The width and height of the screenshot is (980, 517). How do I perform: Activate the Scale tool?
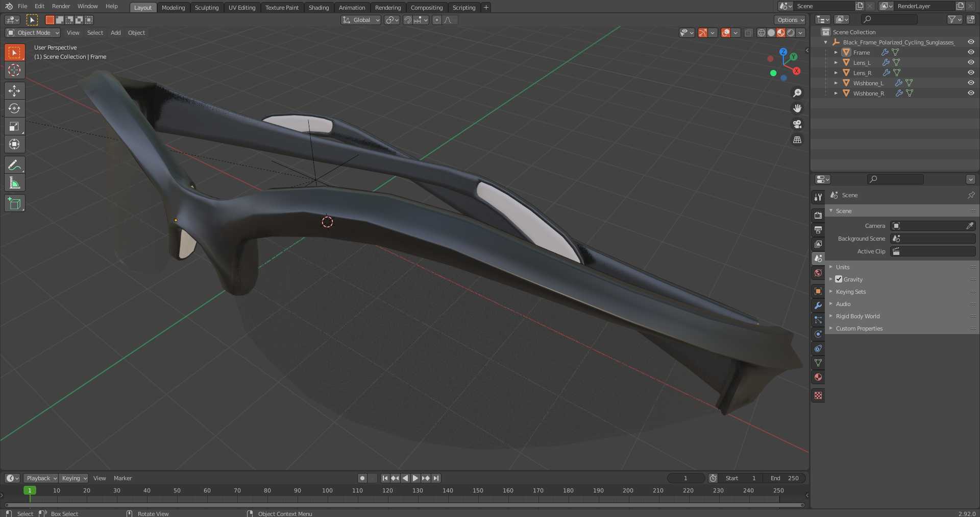coord(14,126)
